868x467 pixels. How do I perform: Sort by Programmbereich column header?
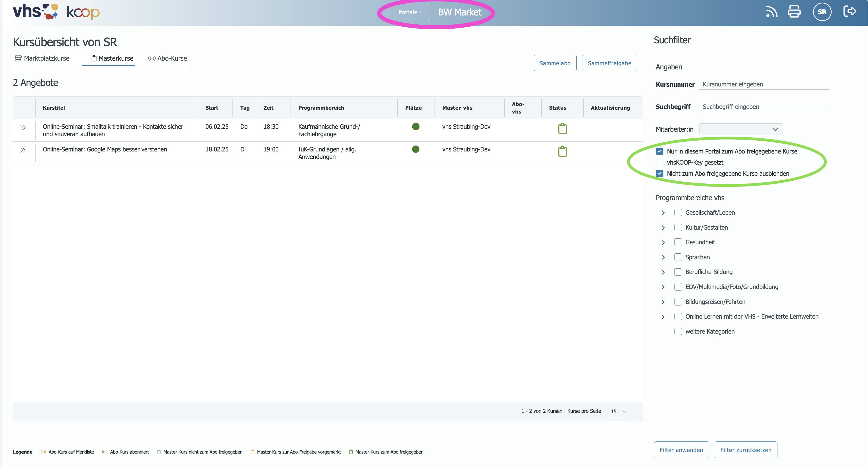(321, 108)
